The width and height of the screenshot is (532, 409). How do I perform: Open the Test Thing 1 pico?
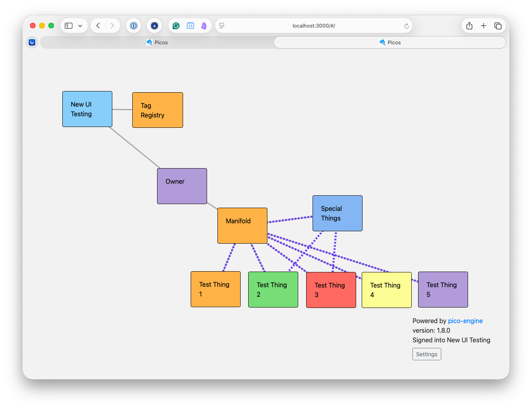[x=215, y=289]
